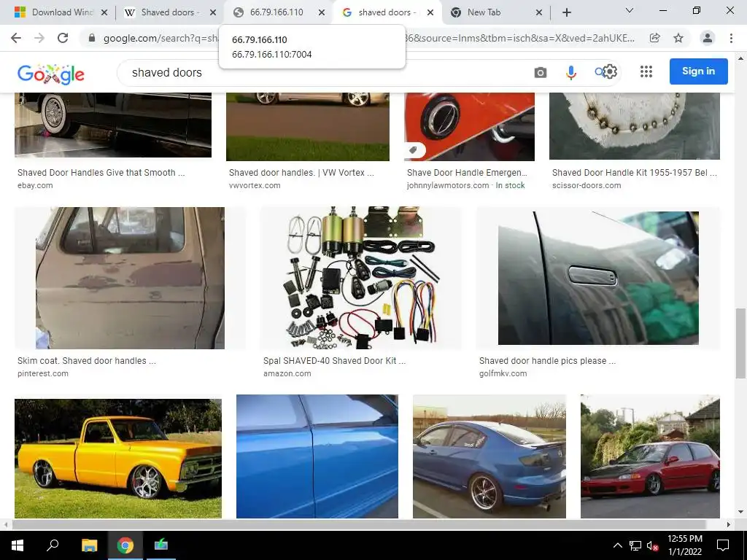Open Skim coat pinterest.com image

(130, 278)
